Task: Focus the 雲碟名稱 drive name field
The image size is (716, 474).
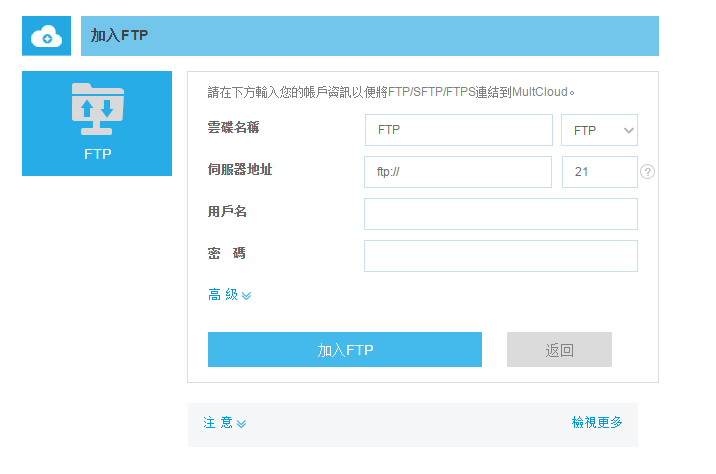Action: pos(458,130)
